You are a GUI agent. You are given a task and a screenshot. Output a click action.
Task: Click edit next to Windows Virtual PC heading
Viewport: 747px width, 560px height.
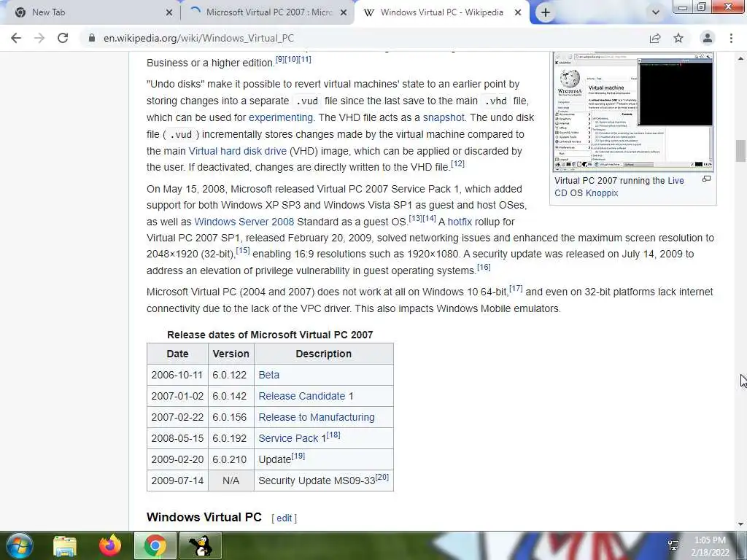click(x=284, y=518)
